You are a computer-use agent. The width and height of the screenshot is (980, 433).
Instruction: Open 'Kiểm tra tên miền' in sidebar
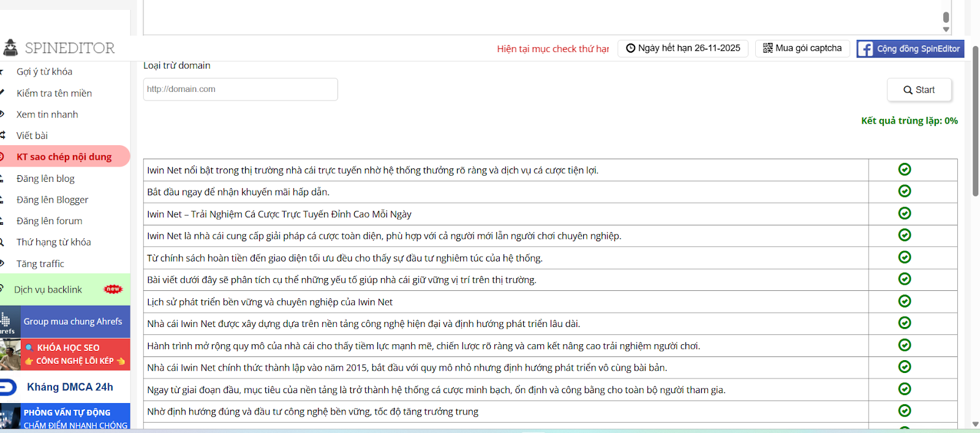pos(54,93)
